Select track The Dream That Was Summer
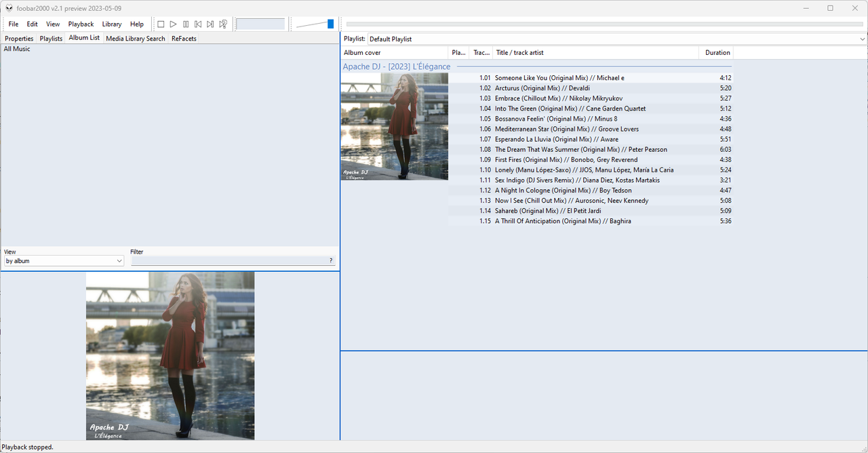Screen dimensions: 868x453 click(x=591, y=149)
